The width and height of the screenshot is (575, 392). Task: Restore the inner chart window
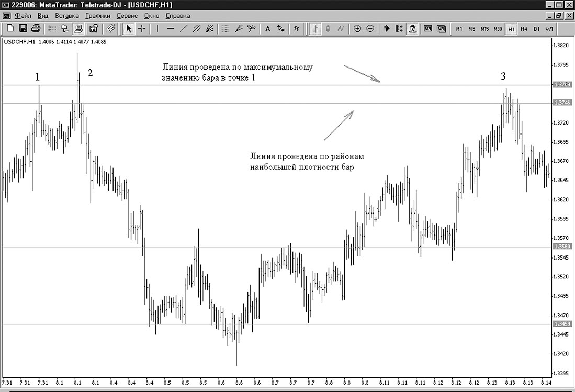coord(559,16)
